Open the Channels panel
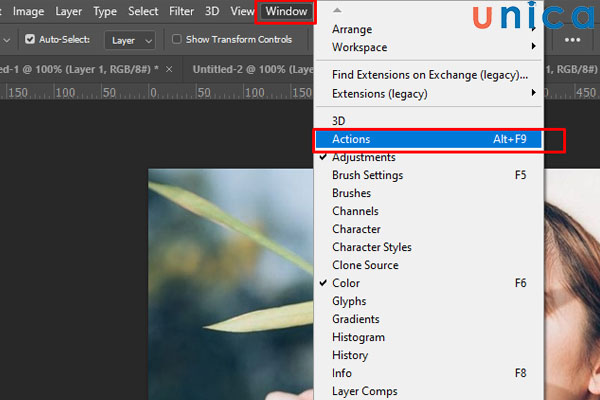This screenshot has height=400, width=600. coord(429,211)
